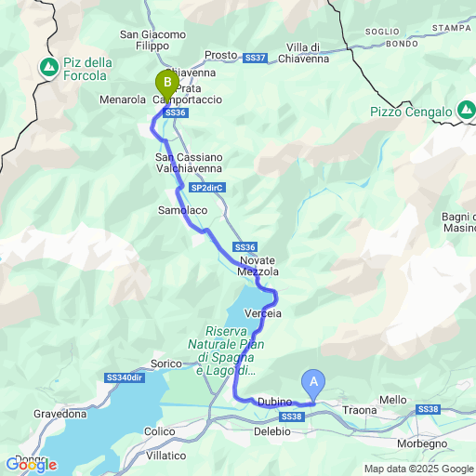Click the SS38 shield near Delebio

[x=292, y=416]
